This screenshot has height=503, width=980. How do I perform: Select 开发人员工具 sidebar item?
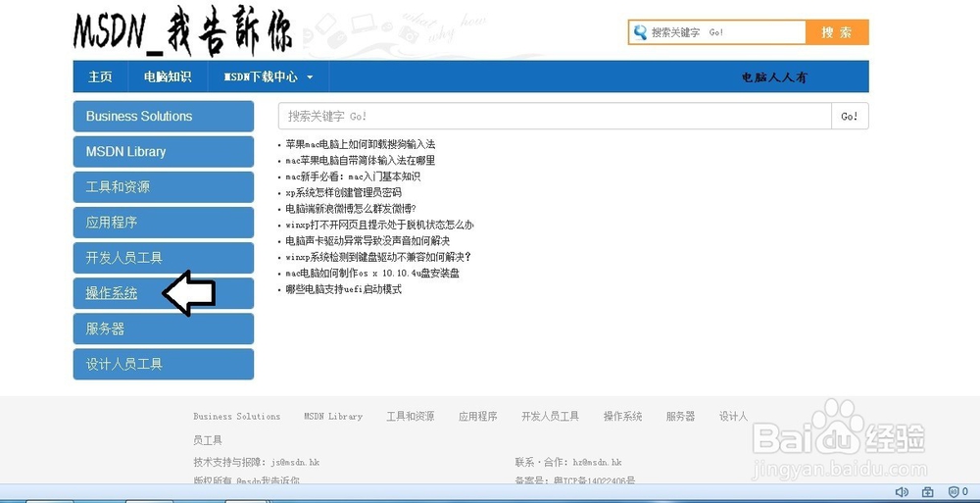pyautogui.click(x=163, y=258)
